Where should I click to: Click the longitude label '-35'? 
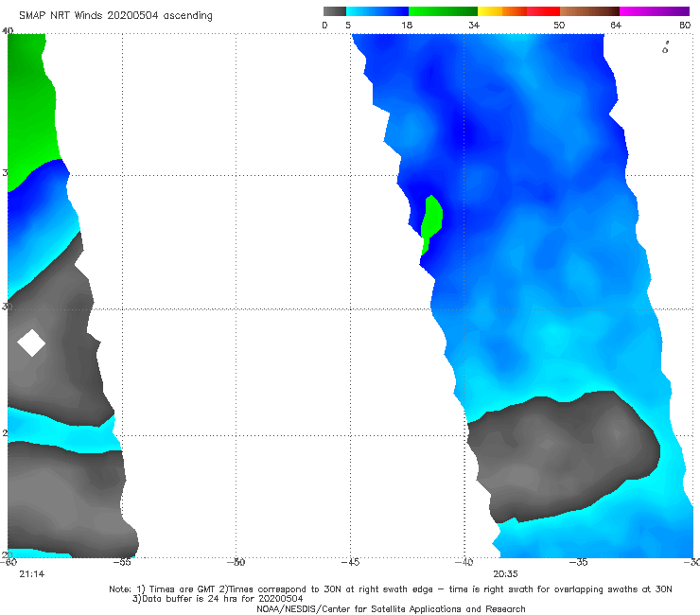[x=579, y=562]
